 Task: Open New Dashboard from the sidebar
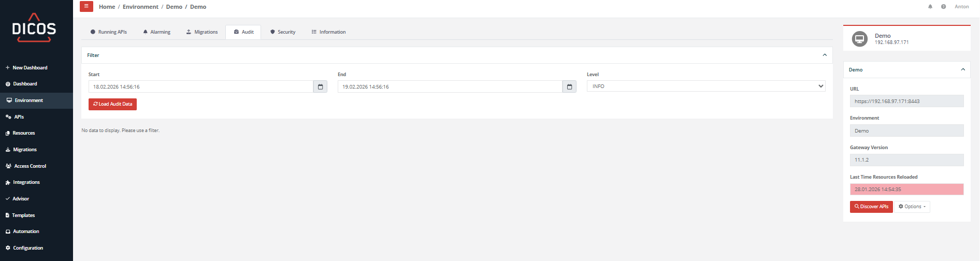pyautogui.click(x=30, y=68)
